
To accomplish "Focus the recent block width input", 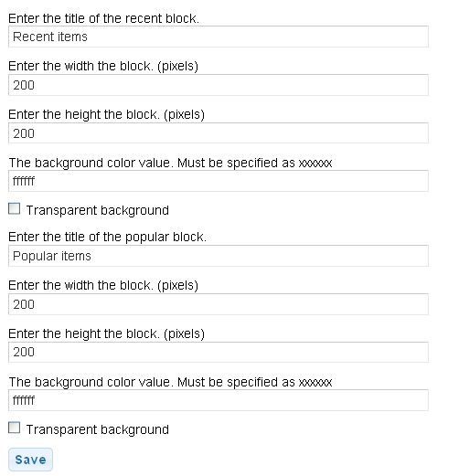I will [x=219, y=85].
